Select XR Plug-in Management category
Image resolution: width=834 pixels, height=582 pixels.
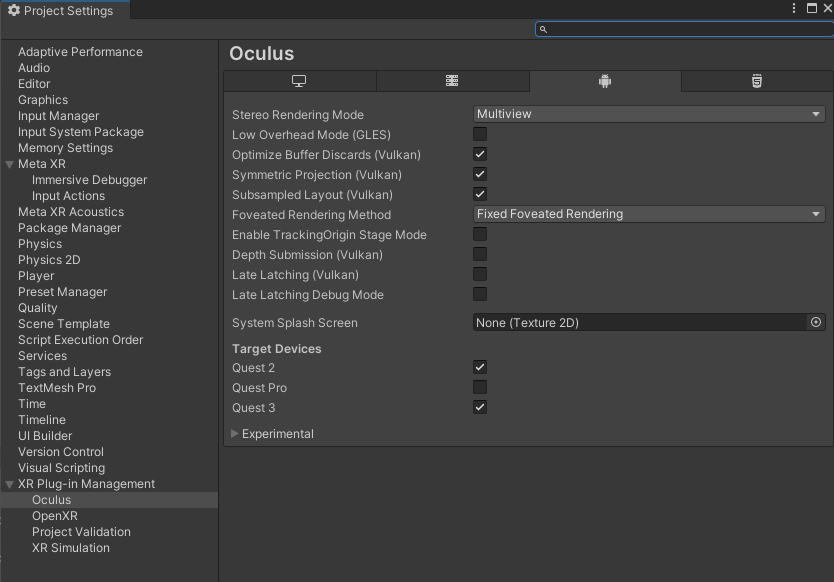click(x=87, y=484)
